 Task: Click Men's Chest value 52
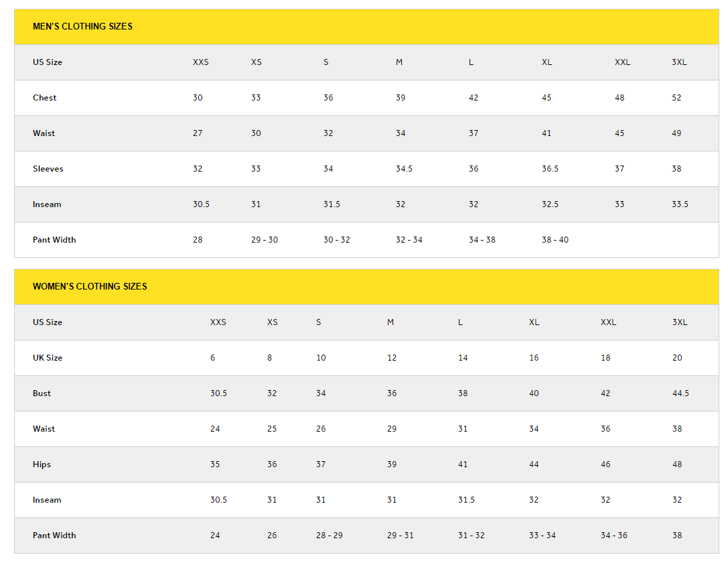(676, 98)
